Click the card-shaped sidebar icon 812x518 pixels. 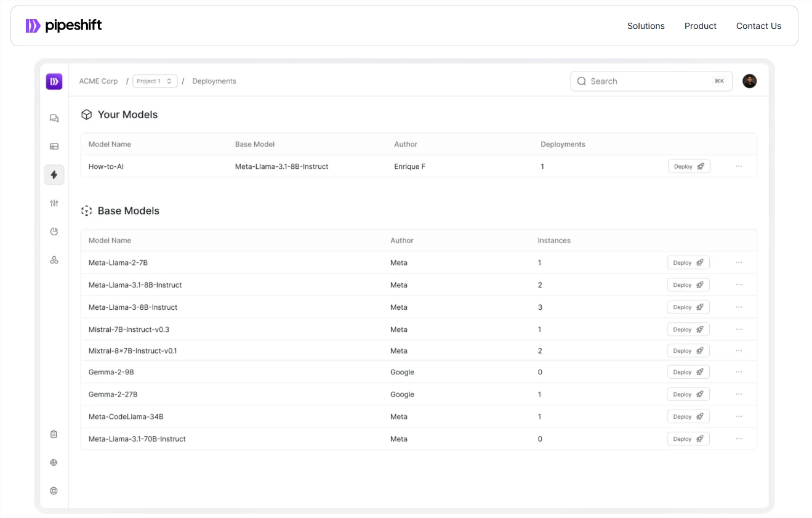tap(54, 147)
